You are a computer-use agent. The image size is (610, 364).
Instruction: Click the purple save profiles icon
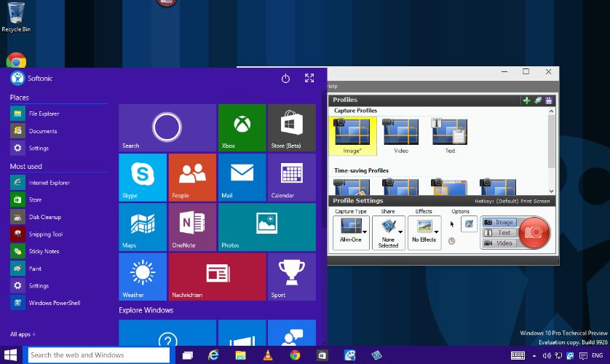point(549,100)
